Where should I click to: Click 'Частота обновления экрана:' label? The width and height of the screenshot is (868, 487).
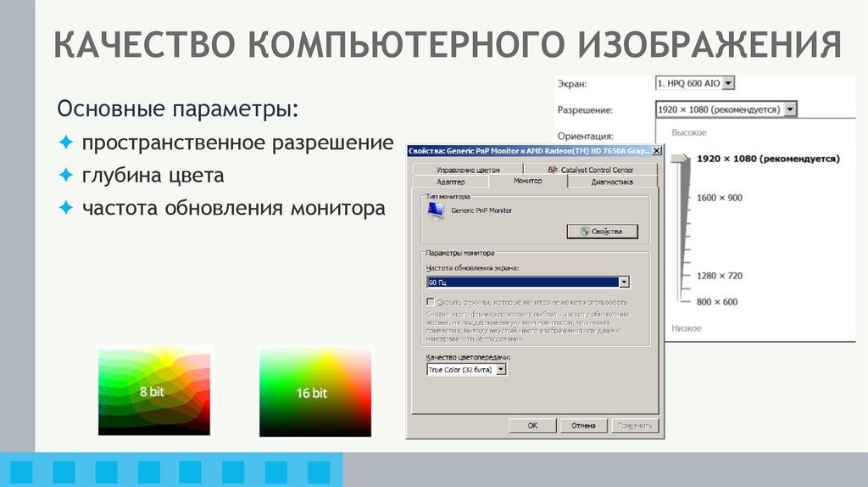(472, 268)
